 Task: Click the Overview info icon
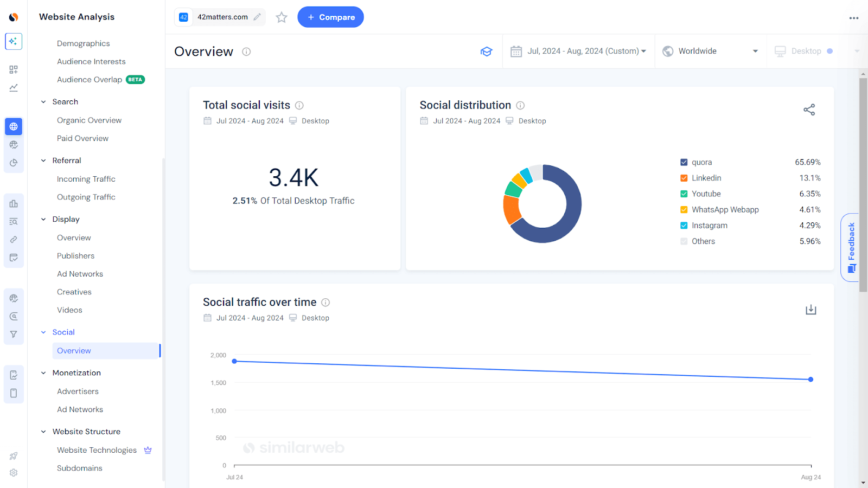(x=246, y=52)
